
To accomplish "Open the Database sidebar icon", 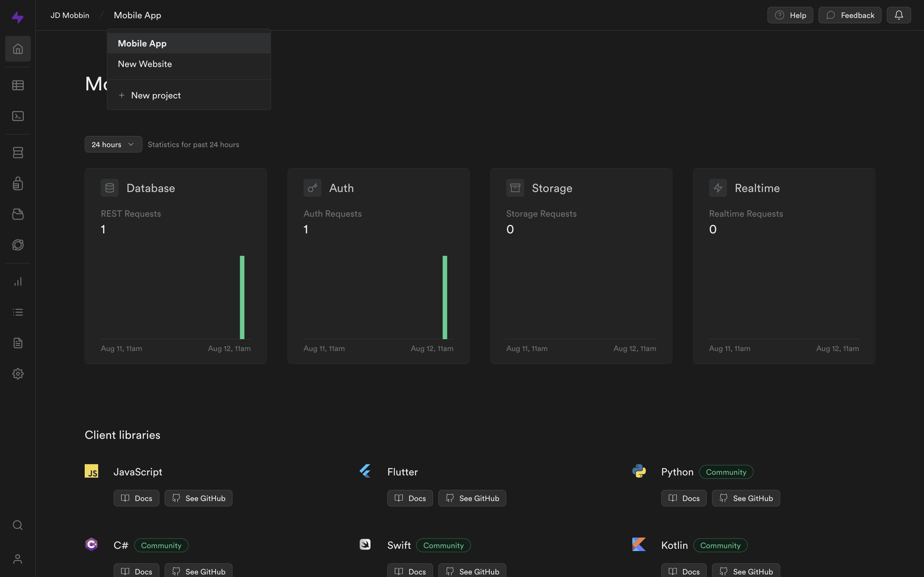I will [x=18, y=153].
